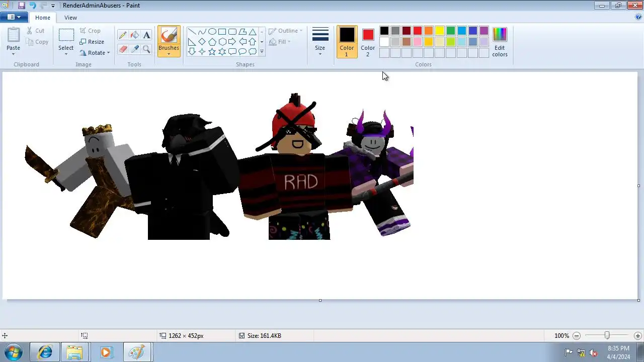This screenshot has width=644, height=362.
Task: Switch to the Home ribbon tab
Action: [x=43, y=18]
